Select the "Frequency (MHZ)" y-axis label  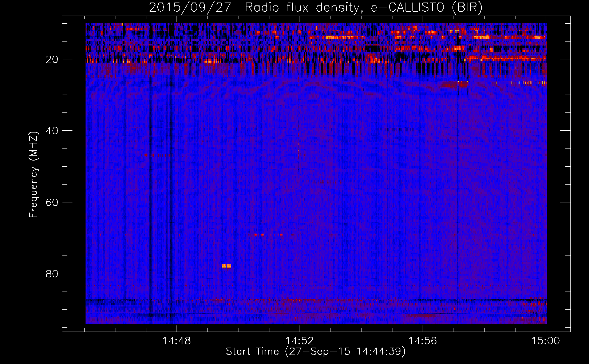click(33, 175)
